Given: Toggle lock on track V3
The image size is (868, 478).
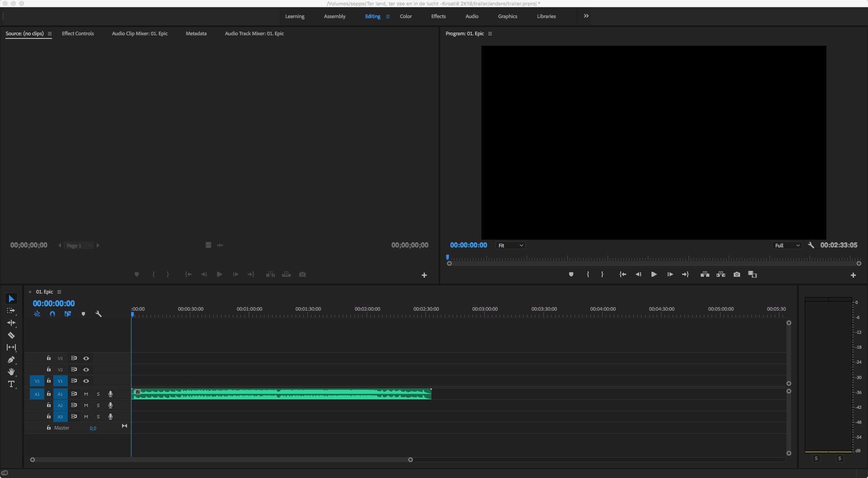Looking at the screenshot, I should [x=49, y=358].
